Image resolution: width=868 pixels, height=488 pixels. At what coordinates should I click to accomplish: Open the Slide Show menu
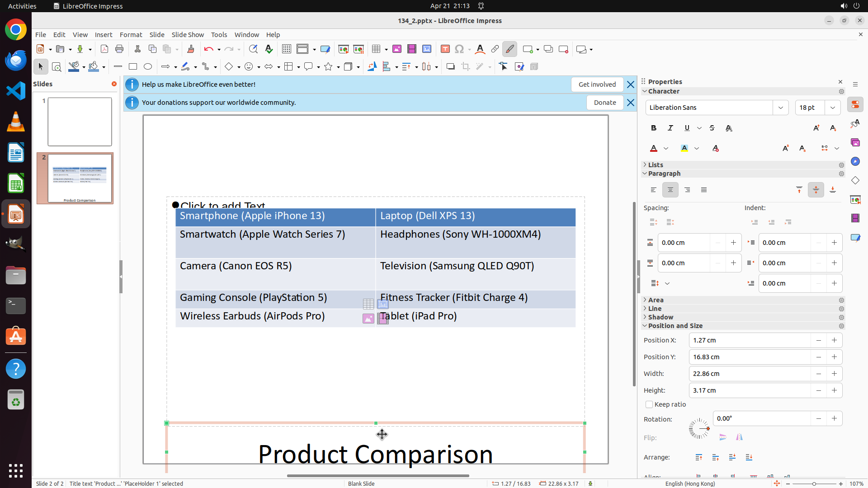188,35
